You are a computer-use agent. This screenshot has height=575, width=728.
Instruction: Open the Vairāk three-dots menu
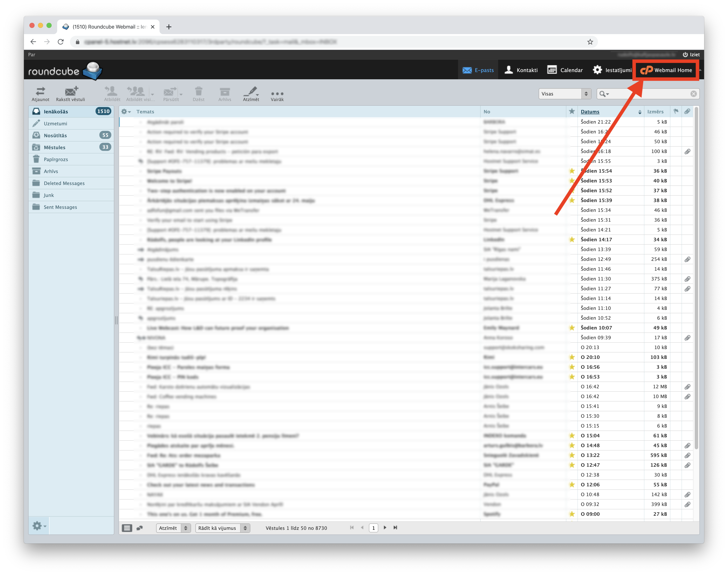[x=277, y=94]
